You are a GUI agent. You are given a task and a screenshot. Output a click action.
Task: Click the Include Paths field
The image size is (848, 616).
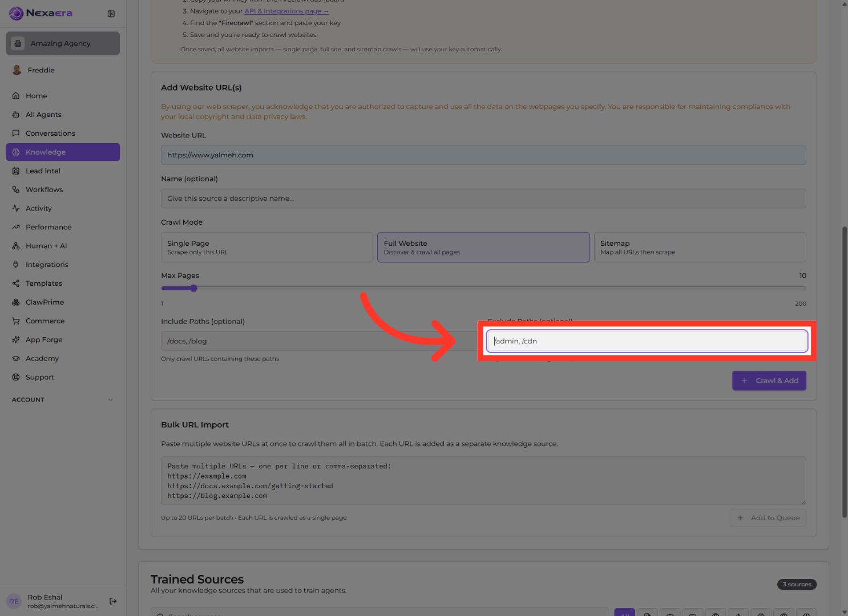click(x=320, y=341)
